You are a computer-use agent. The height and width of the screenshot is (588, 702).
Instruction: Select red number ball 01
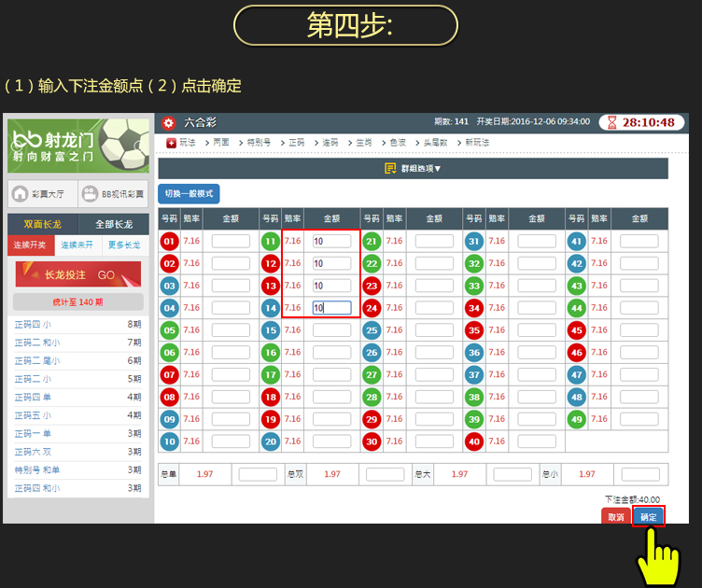tap(169, 241)
